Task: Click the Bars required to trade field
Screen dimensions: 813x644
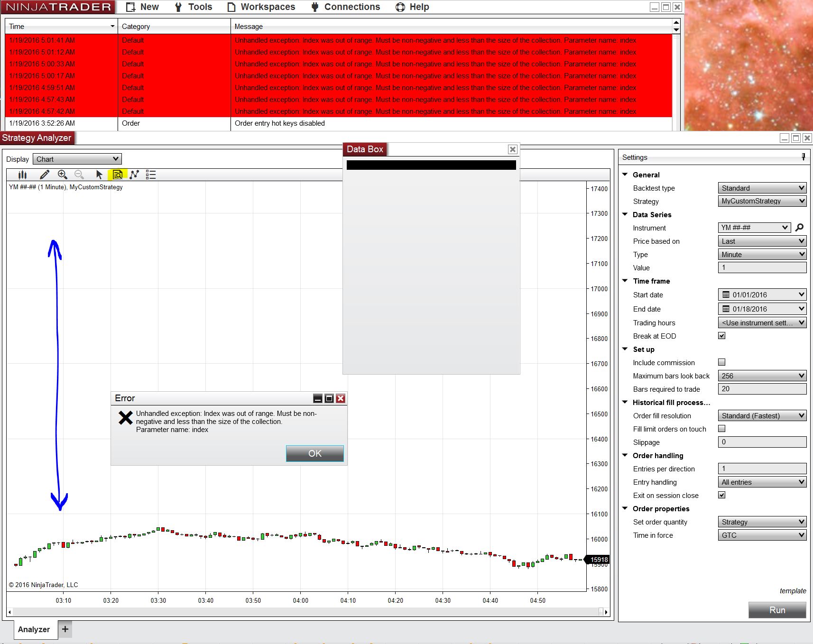Action: pyautogui.click(x=762, y=389)
